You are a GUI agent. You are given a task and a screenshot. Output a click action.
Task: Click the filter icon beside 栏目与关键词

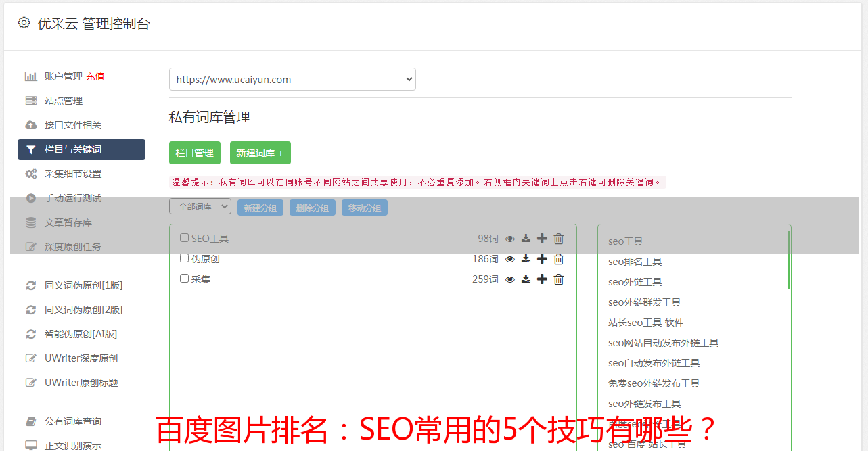pyautogui.click(x=30, y=149)
